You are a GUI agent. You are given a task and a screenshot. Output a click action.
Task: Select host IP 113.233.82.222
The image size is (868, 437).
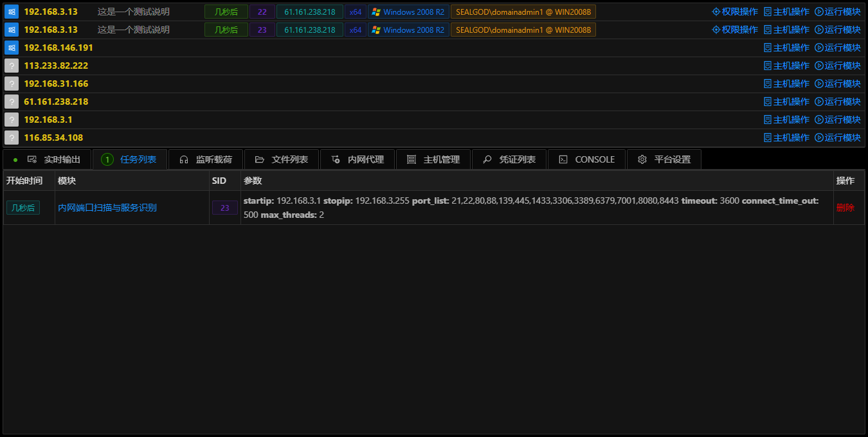tap(56, 66)
